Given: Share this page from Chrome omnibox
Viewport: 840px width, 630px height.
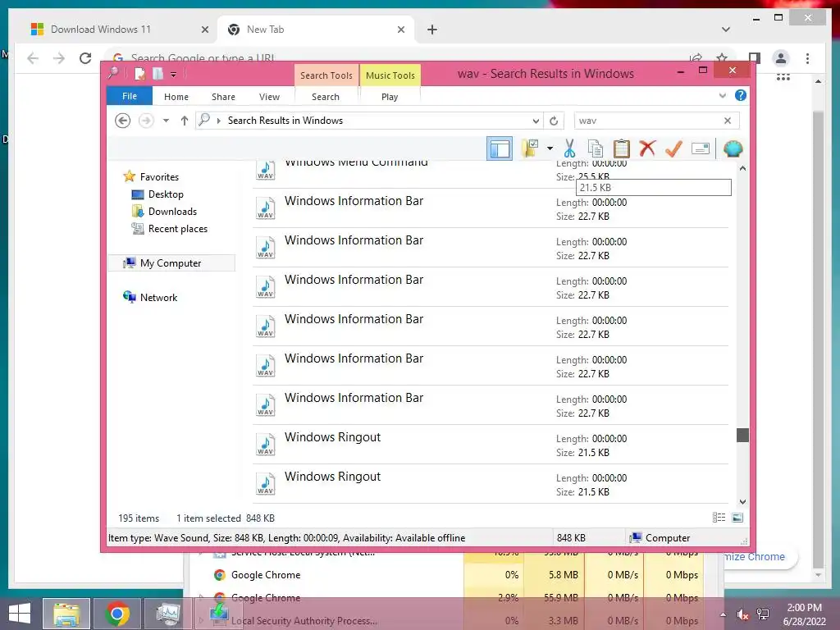Looking at the screenshot, I should [696, 58].
